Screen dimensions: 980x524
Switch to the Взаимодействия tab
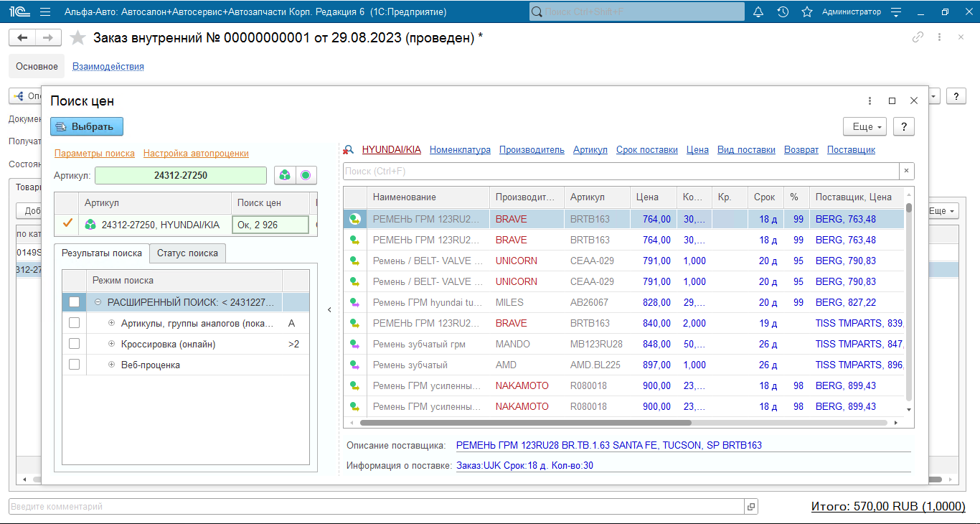click(x=108, y=66)
